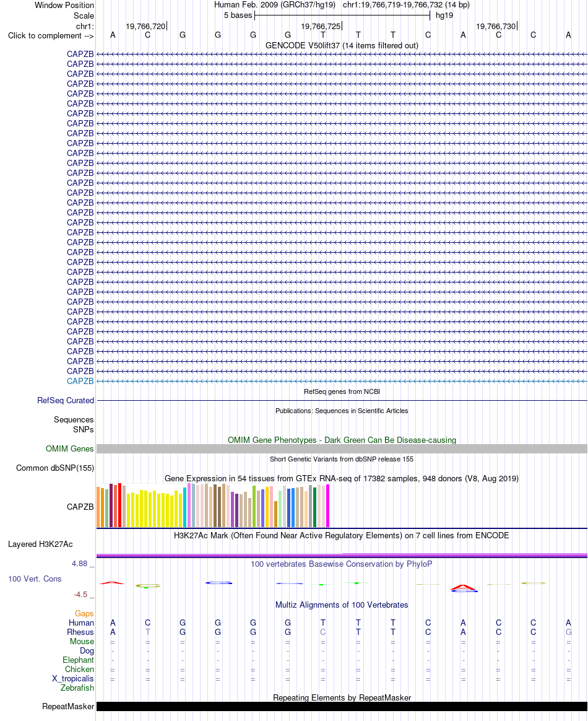
Task: Click the gray G in the Rhesus row
Action: [x=568, y=632]
